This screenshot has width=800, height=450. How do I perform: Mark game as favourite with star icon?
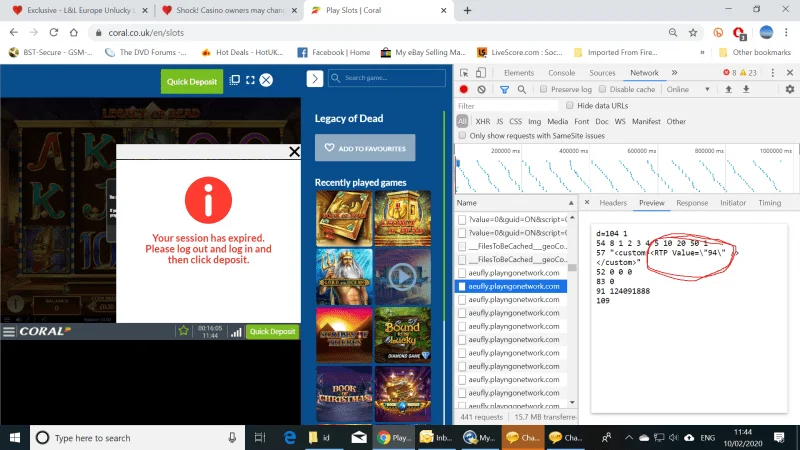point(184,331)
